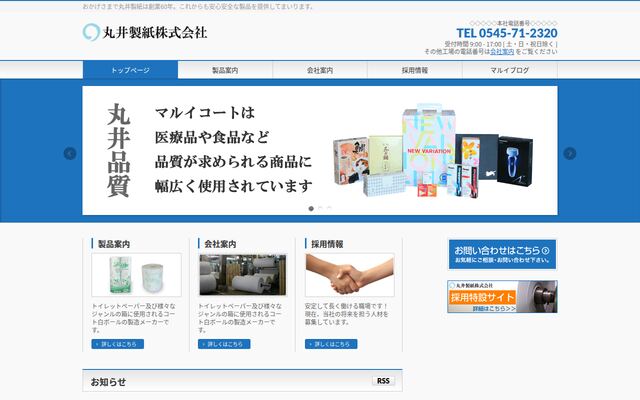Click the product packages photo in the slide
640x400 pixels.
coord(433,151)
